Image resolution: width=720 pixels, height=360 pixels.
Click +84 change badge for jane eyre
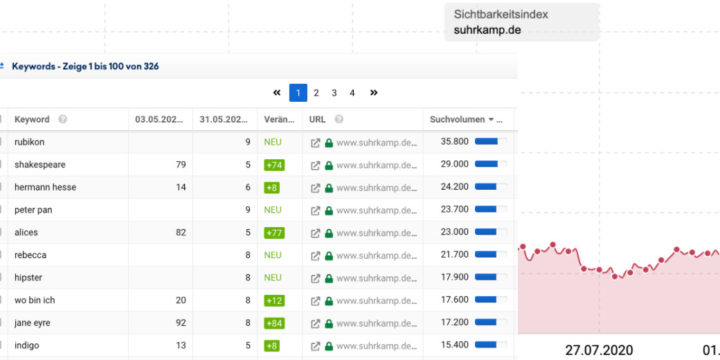click(x=274, y=323)
